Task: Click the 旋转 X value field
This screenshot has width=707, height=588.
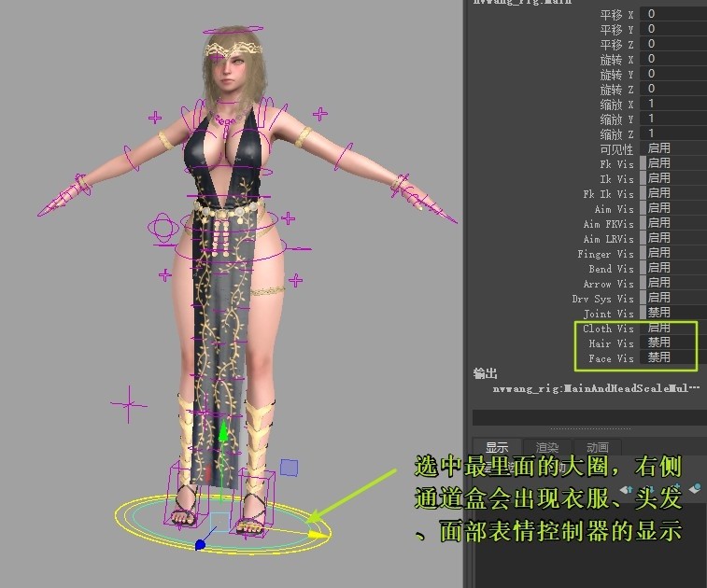Action: tap(673, 59)
